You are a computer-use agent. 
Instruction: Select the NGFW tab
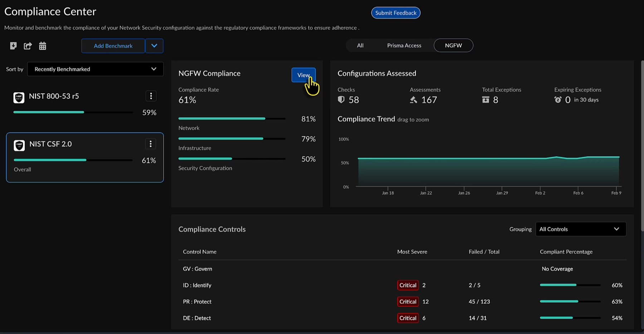pos(453,45)
